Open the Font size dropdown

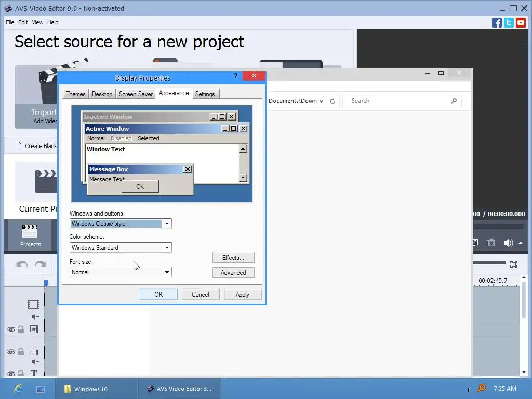coord(167,272)
